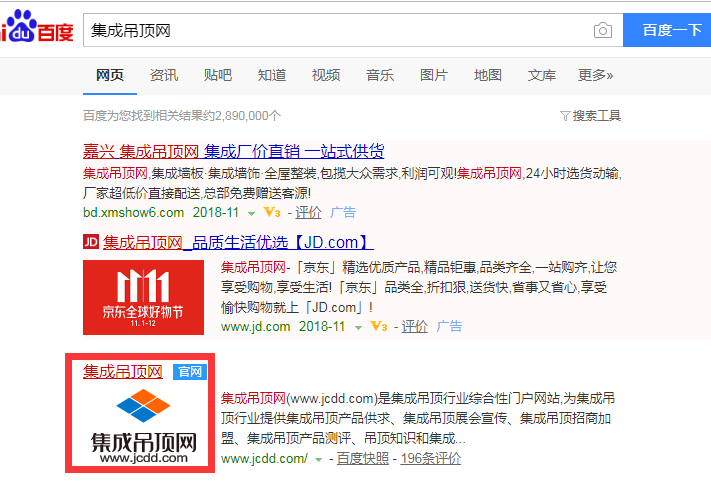711x481 pixels.
Task: Click description text 厂家超低价直接配送,总部免费赠送客源!
Action: 197,193
